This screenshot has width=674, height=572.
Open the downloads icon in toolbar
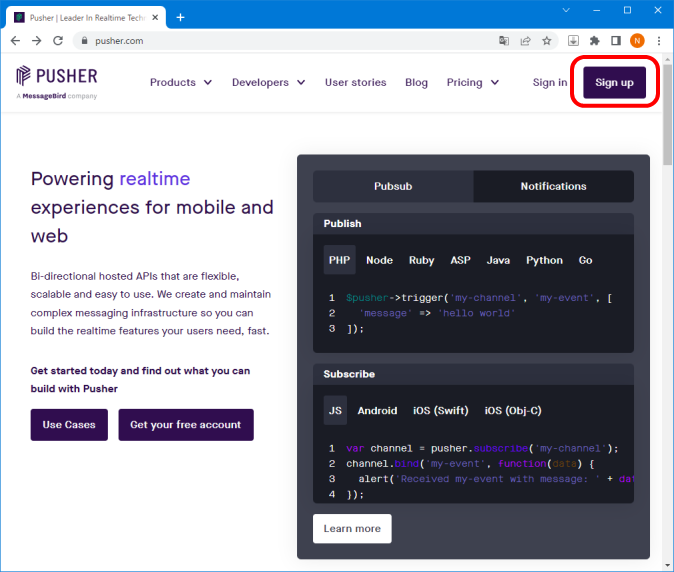(x=573, y=41)
